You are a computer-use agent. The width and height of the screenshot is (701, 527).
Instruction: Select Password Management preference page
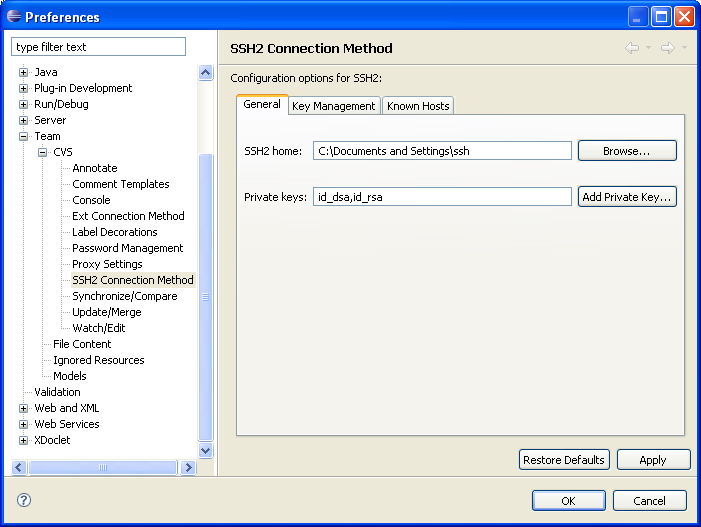click(x=127, y=248)
